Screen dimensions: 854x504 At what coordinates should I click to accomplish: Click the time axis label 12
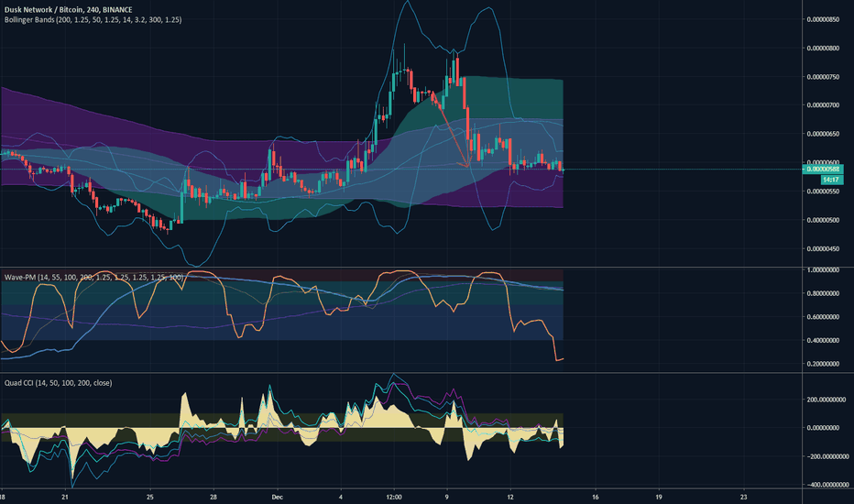[510, 497]
